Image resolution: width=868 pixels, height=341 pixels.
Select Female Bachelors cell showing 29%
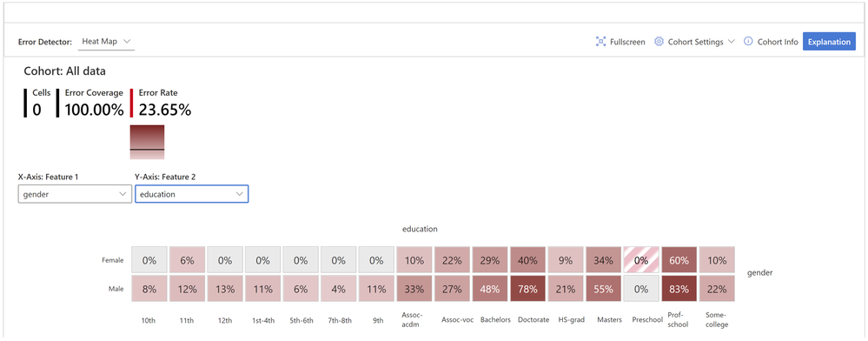coord(490,260)
